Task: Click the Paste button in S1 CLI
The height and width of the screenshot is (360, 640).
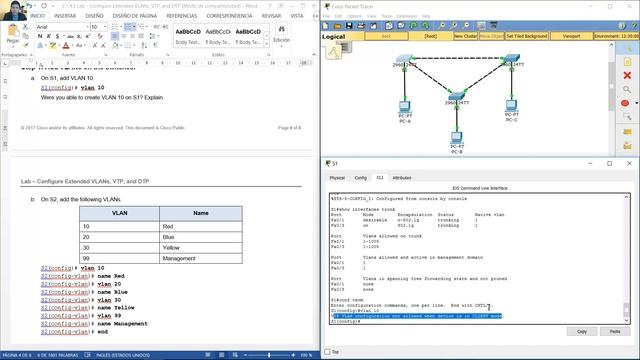Action: click(x=615, y=331)
